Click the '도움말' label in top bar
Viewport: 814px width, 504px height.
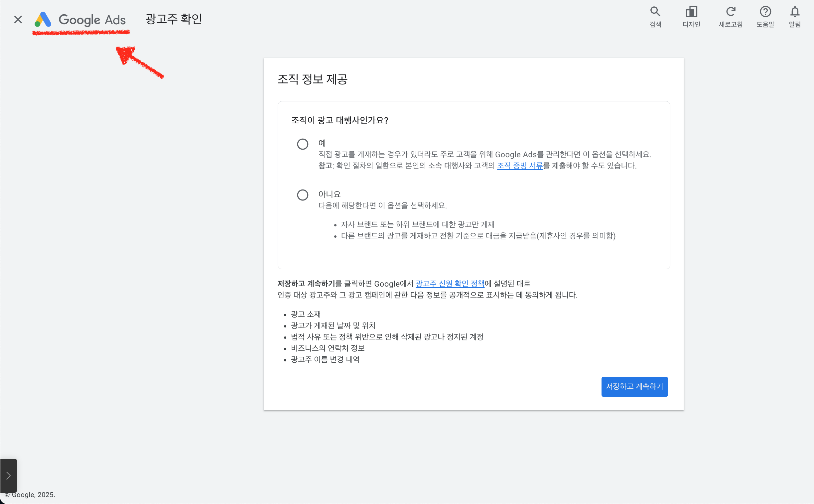coord(765,24)
